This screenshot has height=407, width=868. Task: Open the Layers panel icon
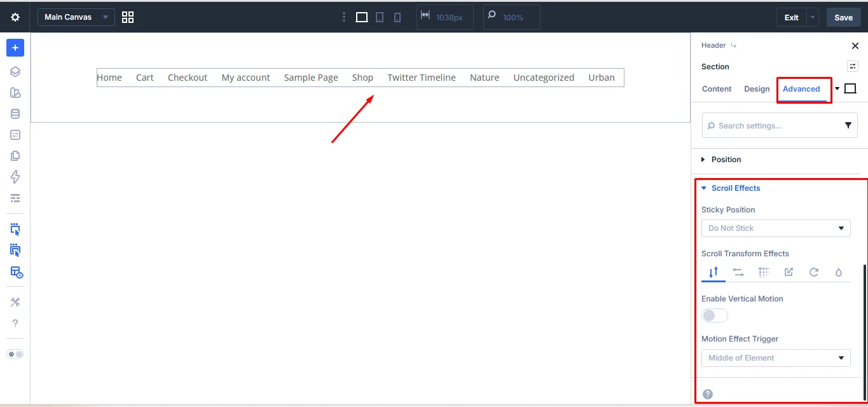tap(15, 72)
